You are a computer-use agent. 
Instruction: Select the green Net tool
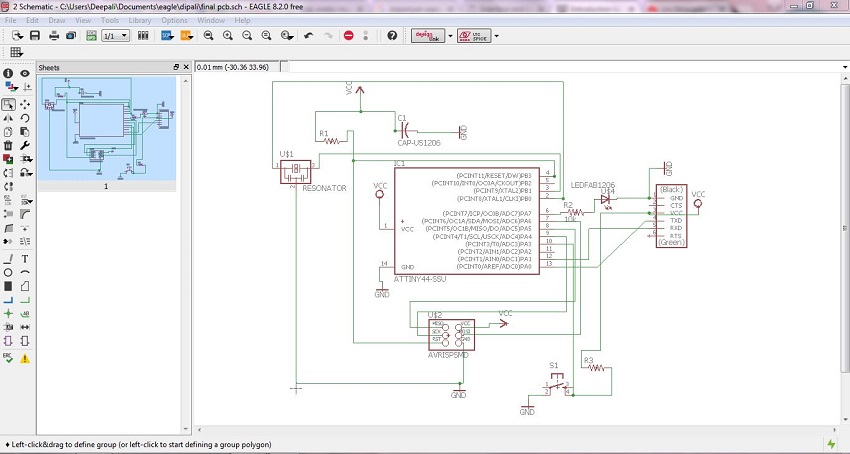coord(25,300)
